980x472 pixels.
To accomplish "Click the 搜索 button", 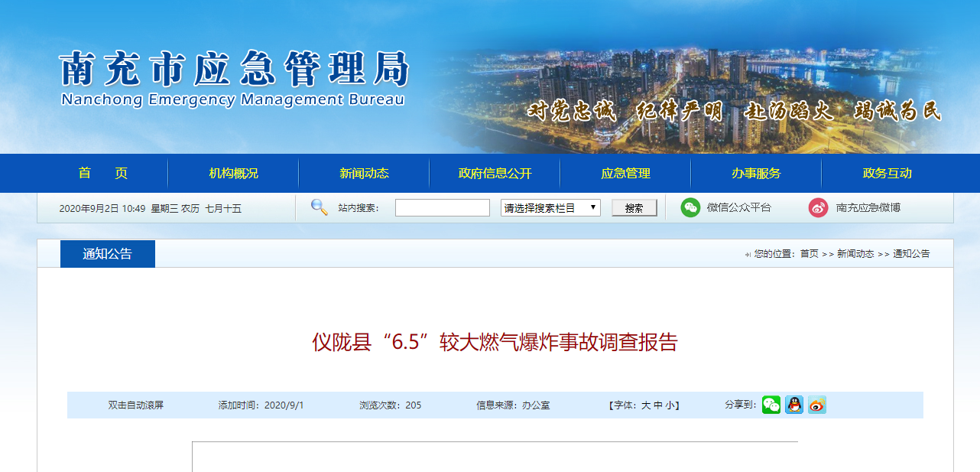I will pyautogui.click(x=634, y=207).
